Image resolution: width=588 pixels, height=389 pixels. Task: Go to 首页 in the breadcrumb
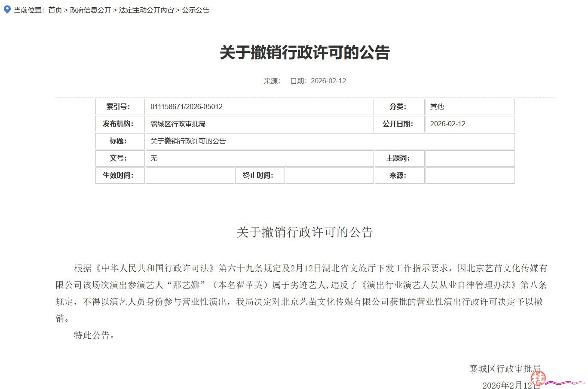(x=55, y=10)
